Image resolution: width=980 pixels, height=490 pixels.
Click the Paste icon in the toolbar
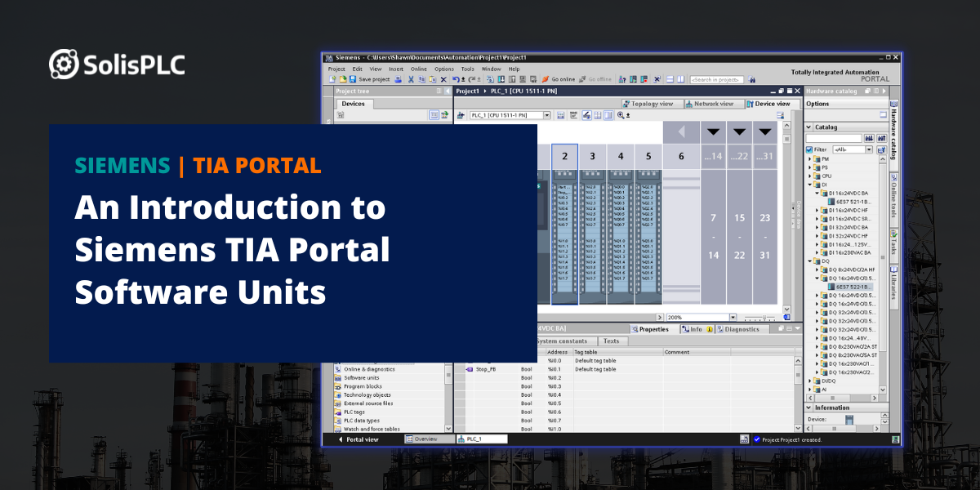pos(431,79)
